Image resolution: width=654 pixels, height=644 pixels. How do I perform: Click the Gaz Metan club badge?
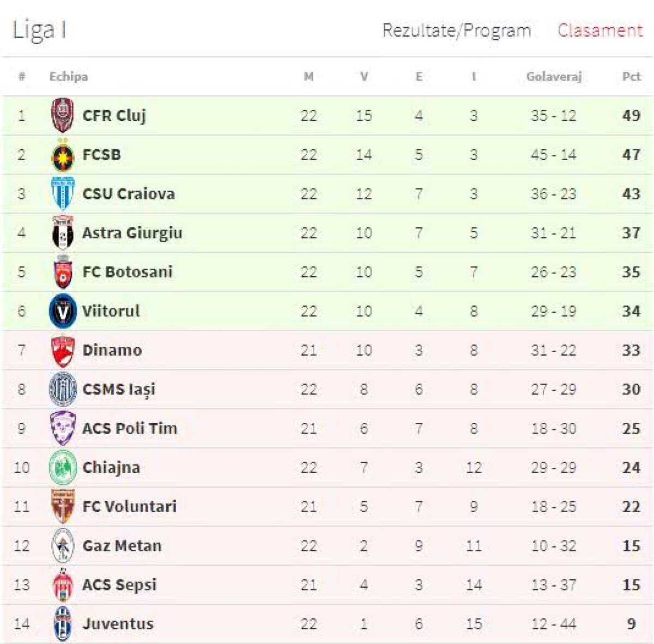(x=64, y=545)
